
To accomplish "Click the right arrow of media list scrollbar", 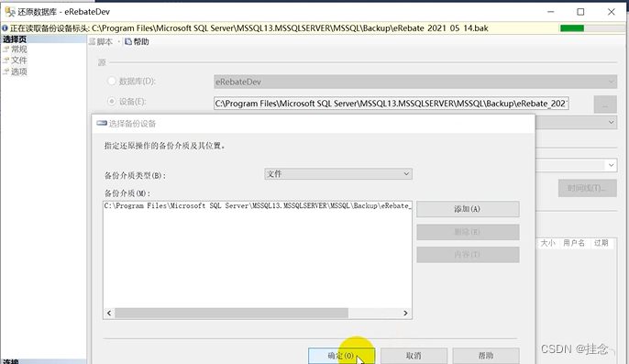I will pos(405,313).
